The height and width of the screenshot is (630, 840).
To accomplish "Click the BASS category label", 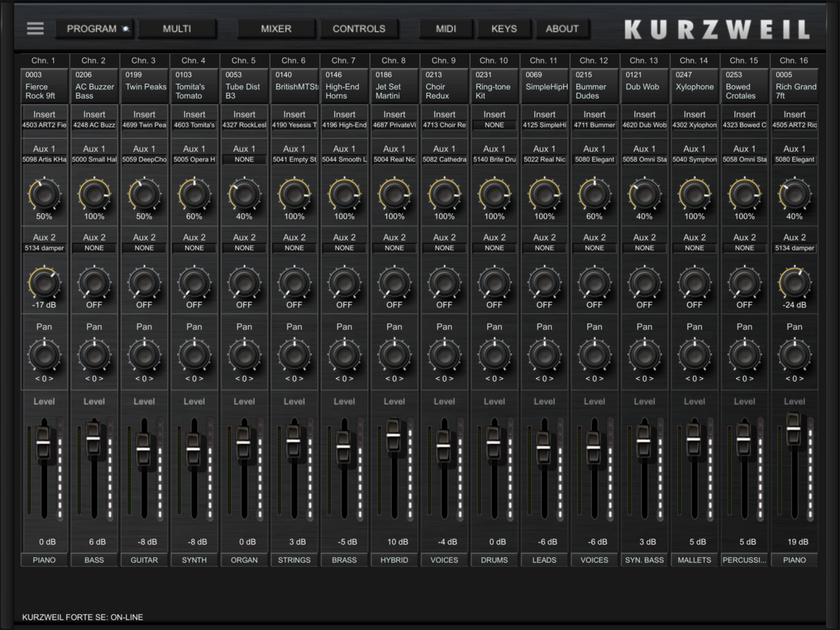I will pyautogui.click(x=94, y=560).
